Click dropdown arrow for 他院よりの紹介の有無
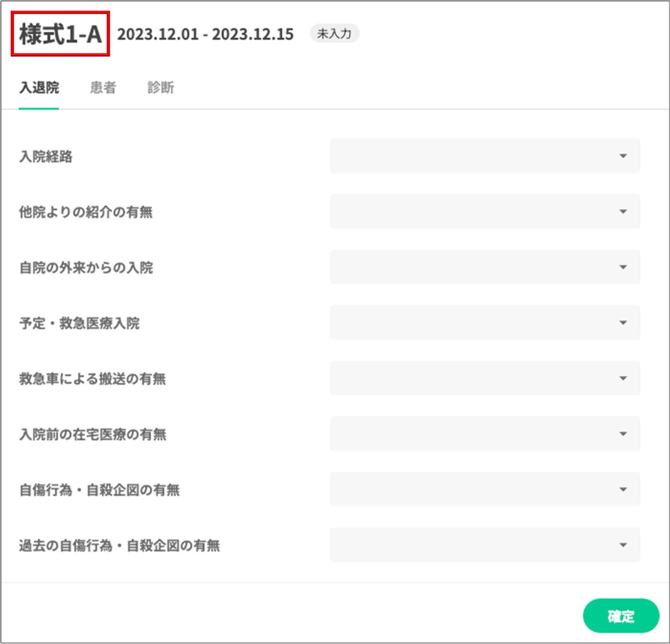Screen dimensions: 670x644 coord(623,211)
